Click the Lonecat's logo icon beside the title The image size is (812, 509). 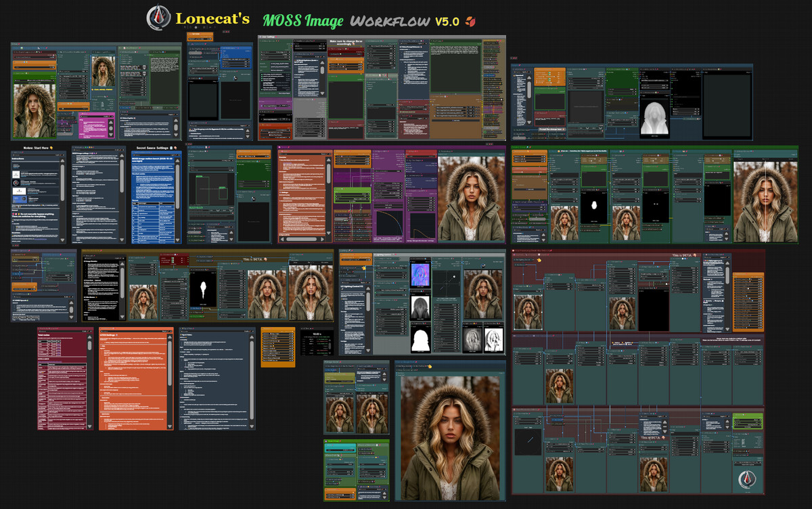158,18
